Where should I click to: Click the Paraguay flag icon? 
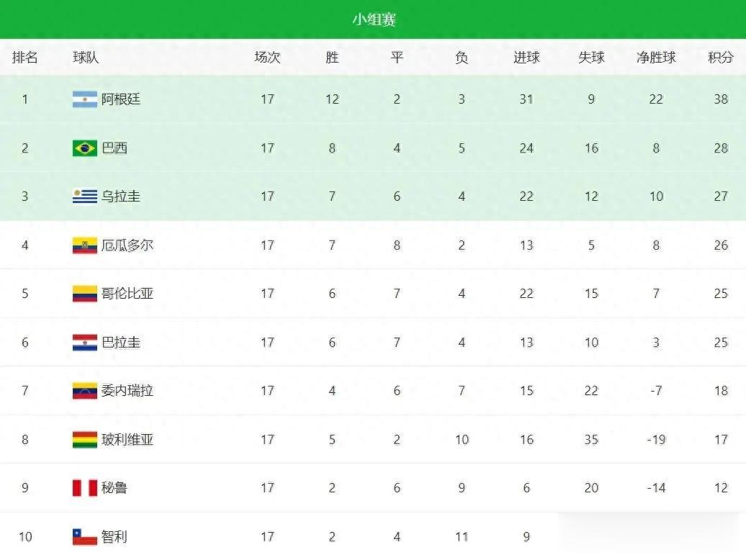point(85,343)
